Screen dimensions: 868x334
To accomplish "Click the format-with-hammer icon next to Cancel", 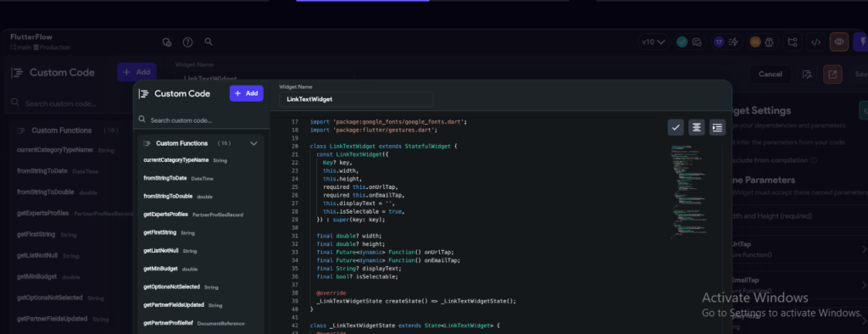I will [x=807, y=75].
